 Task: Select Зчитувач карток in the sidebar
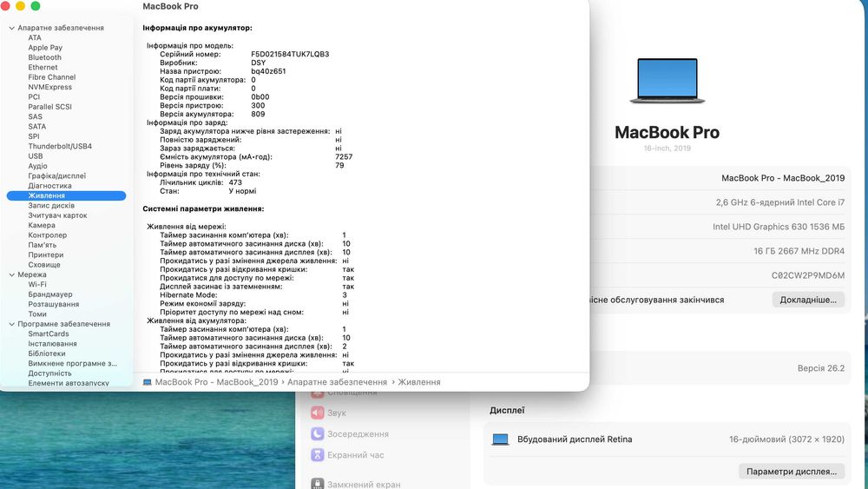tap(57, 215)
